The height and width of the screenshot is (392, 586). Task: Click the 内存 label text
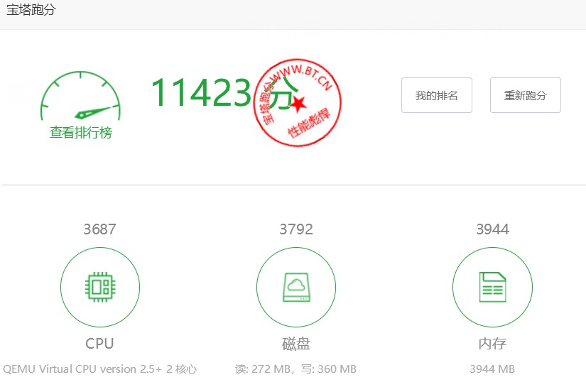coord(492,344)
